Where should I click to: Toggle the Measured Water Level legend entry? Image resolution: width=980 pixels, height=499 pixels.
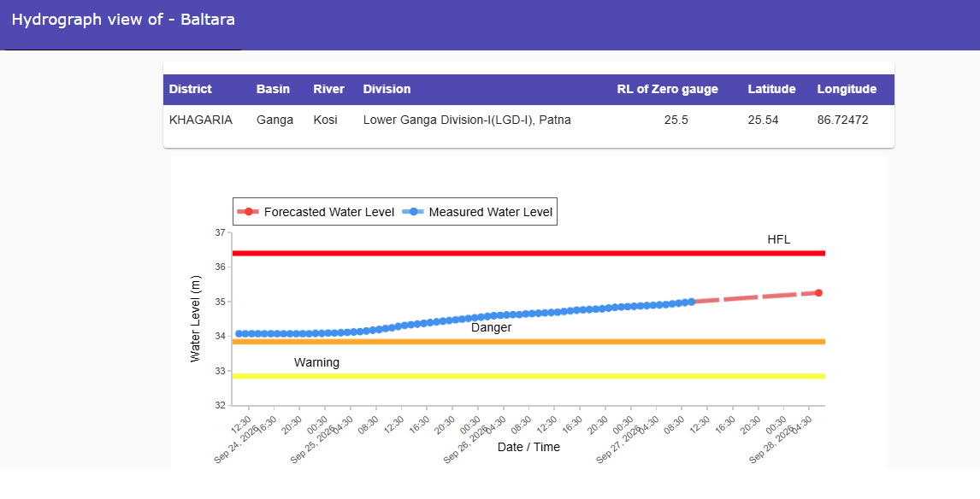478,212
